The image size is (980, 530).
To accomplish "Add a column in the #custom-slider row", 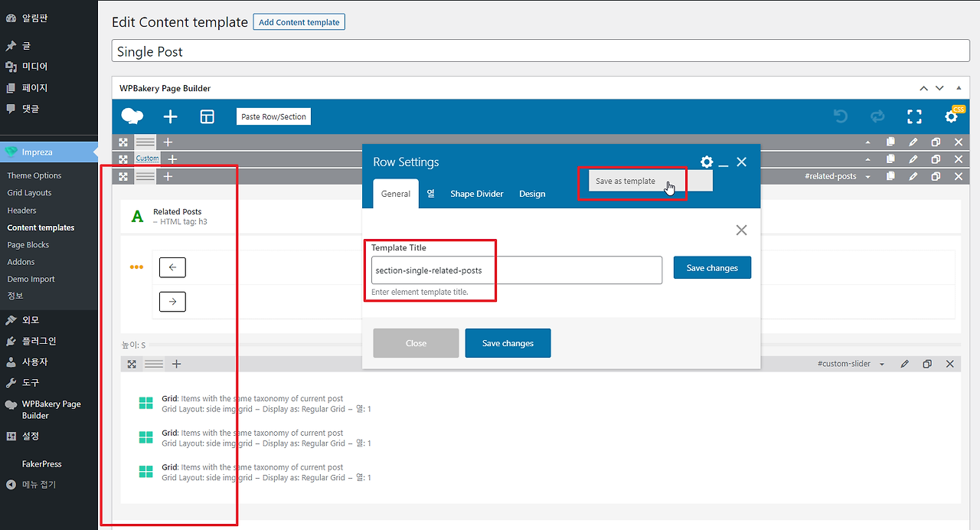I will pos(176,364).
